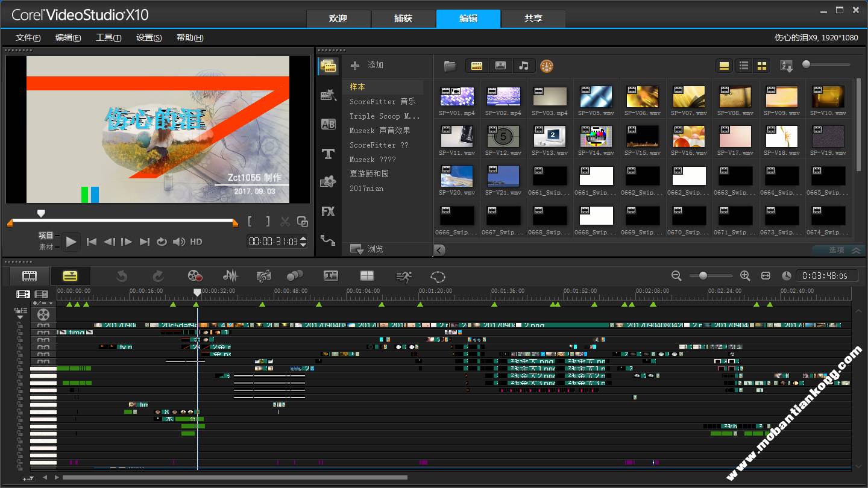Toggle repeat playback
This screenshot has height=488, width=868.
coord(162,242)
